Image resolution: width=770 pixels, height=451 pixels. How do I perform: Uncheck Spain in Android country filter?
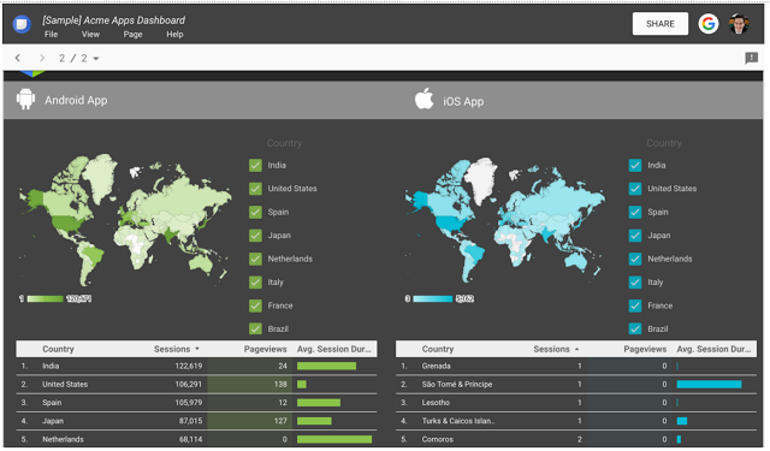255,212
